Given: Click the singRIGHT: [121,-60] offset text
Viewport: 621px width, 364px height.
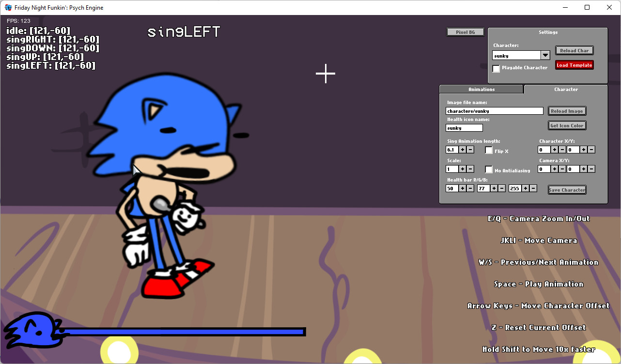Looking at the screenshot, I should click(x=53, y=40).
